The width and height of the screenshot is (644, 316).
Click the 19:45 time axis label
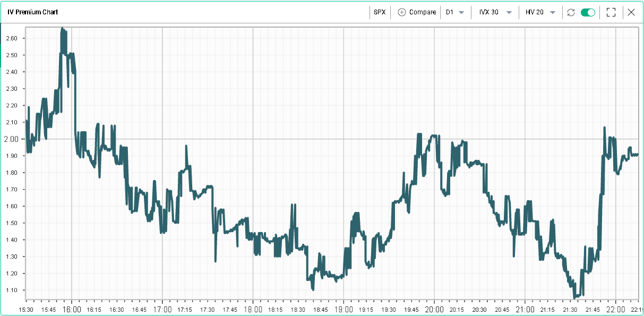(411, 310)
